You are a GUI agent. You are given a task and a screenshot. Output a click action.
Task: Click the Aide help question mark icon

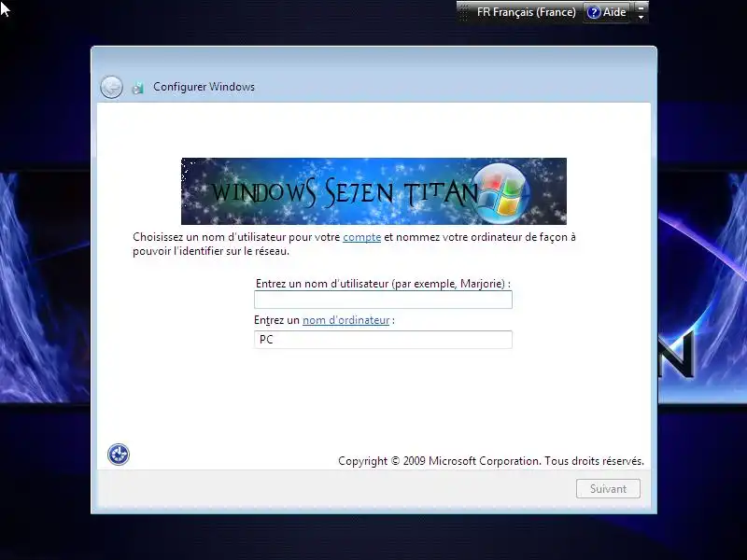click(593, 12)
